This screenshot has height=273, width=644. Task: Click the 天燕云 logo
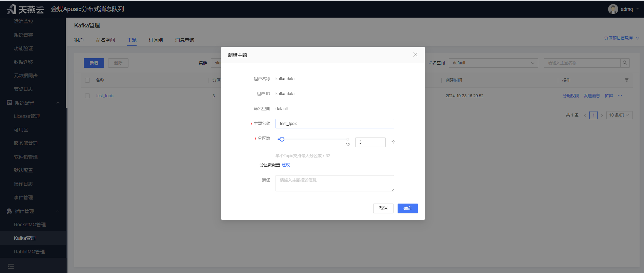tap(25, 9)
